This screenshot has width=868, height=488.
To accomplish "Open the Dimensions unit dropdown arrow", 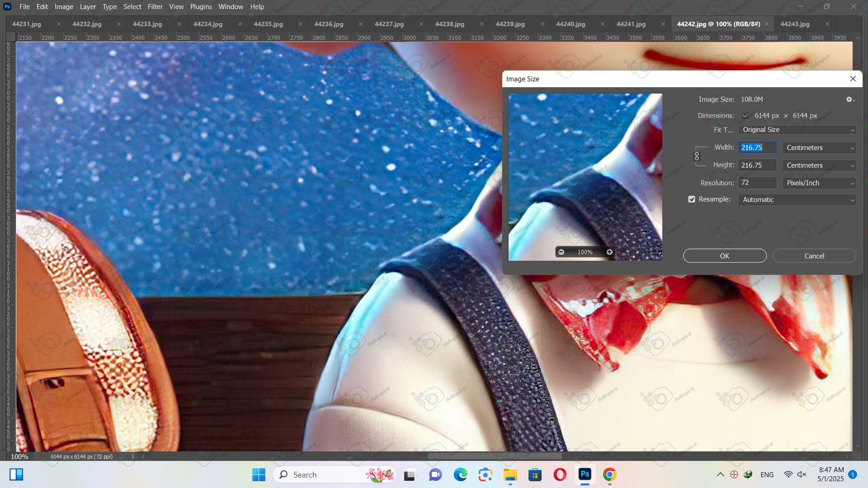I will coord(745,116).
